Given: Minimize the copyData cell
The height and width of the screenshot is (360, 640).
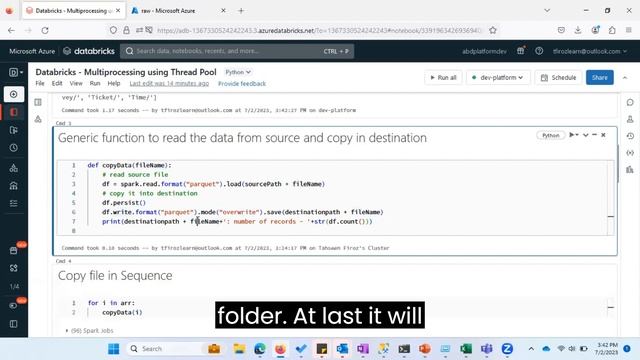Looking at the screenshot, I should (594, 135).
